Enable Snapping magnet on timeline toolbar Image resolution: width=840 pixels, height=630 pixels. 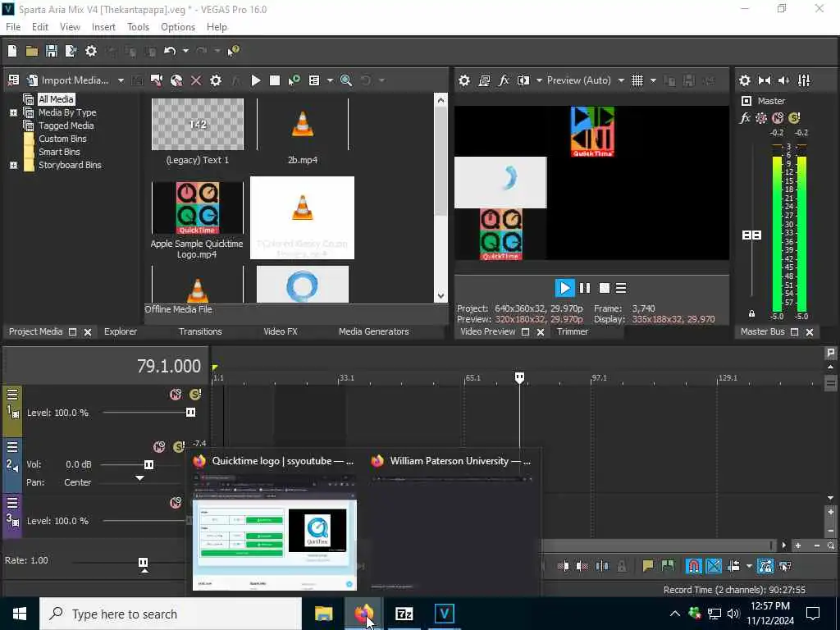point(693,566)
